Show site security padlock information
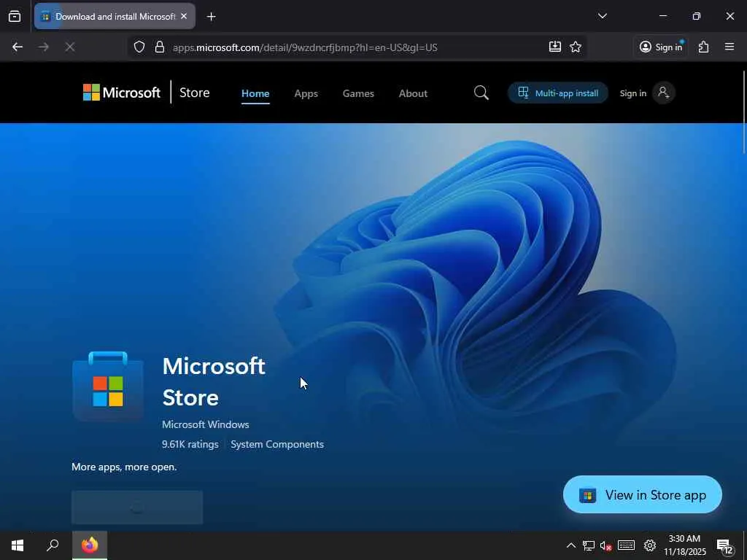Screen dimensions: 747x560 pyautogui.click(x=160, y=47)
